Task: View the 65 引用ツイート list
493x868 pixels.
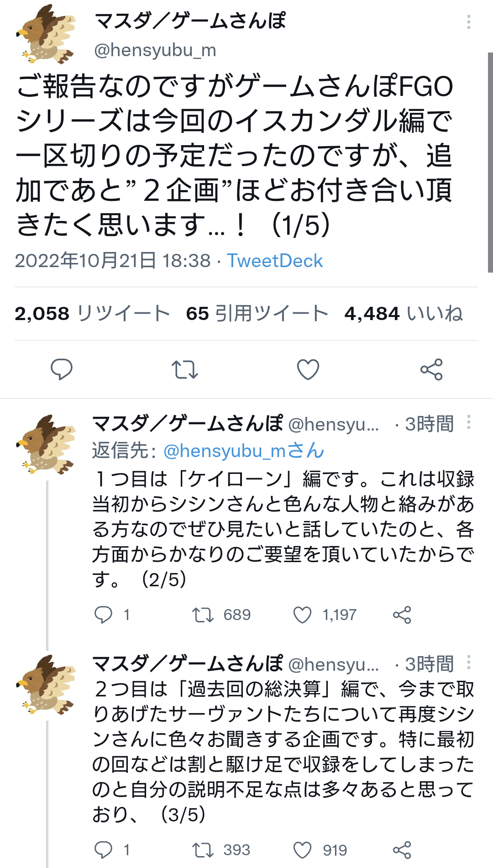Action: point(257,314)
